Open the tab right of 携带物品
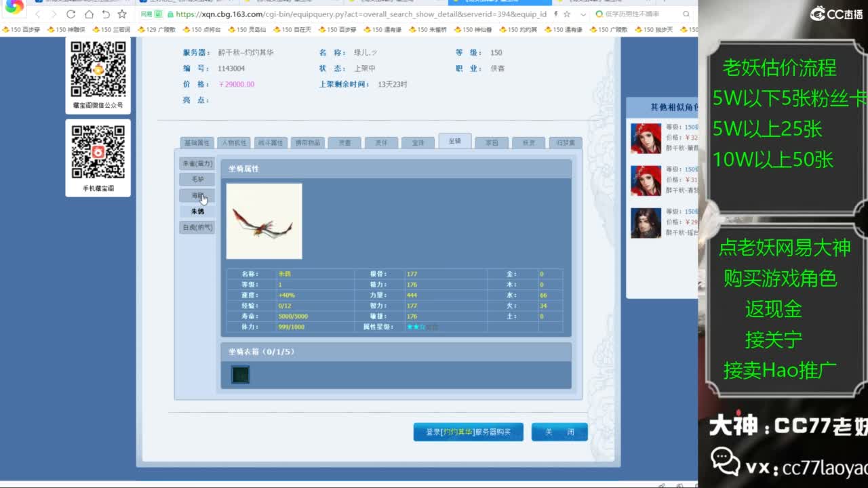 point(344,143)
